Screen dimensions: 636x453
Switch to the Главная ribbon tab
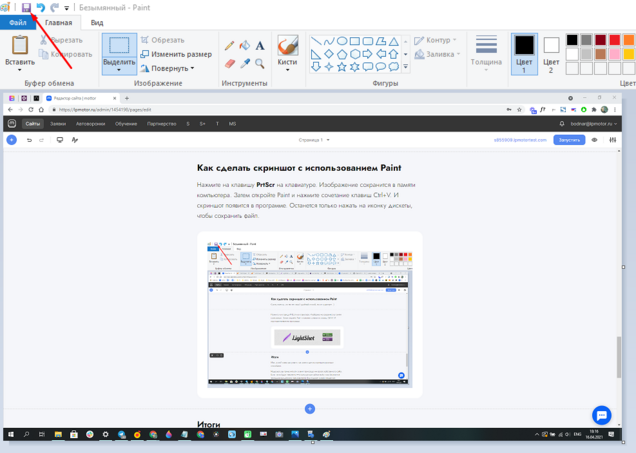(58, 23)
